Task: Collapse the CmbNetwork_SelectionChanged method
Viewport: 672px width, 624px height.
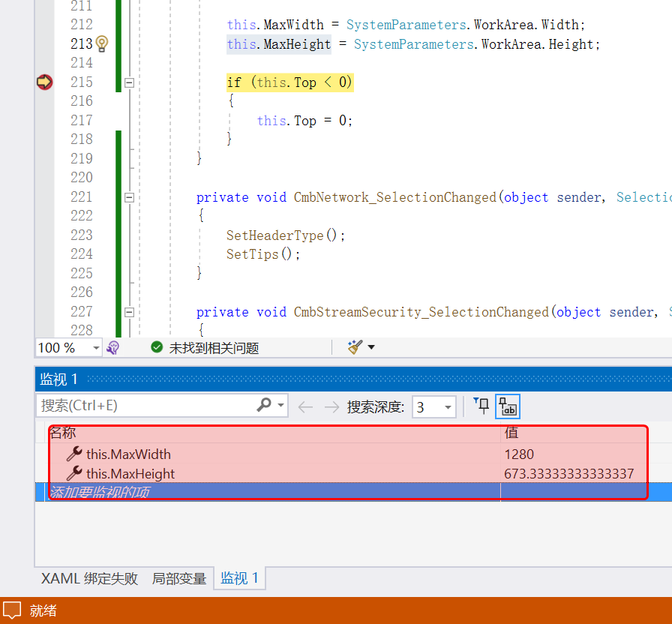Action: (129, 197)
